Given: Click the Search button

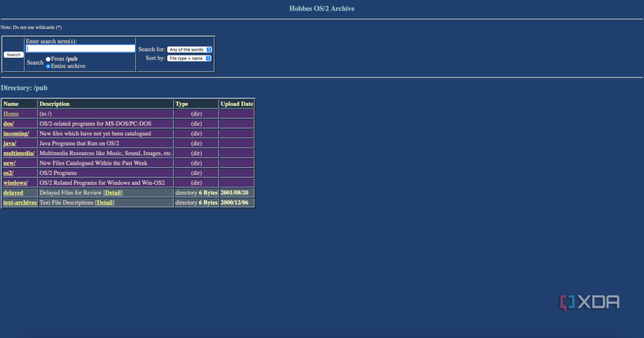Looking at the screenshot, I should 13,55.
